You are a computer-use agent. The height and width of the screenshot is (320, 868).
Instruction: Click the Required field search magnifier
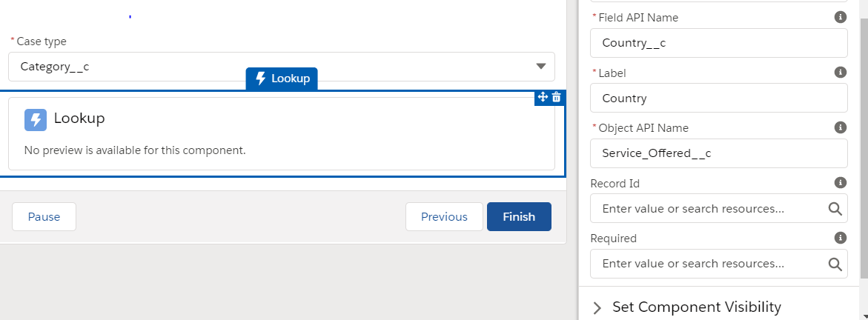[x=835, y=264]
